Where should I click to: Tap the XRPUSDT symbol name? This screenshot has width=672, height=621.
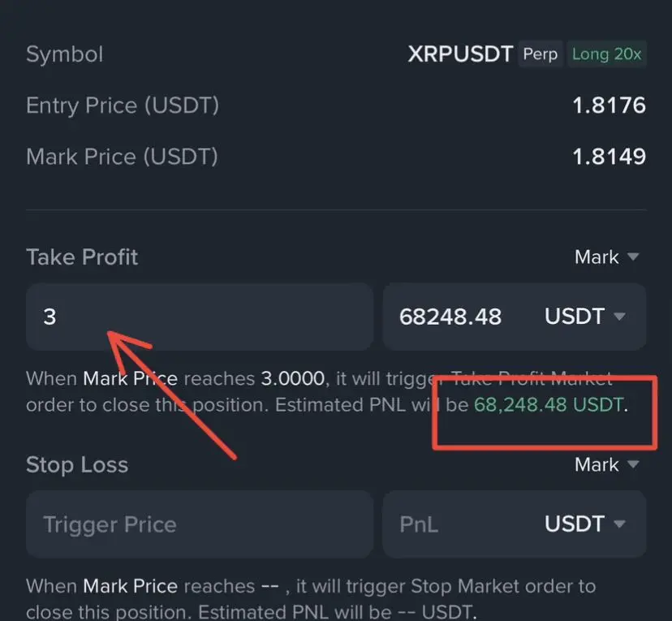tap(460, 54)
